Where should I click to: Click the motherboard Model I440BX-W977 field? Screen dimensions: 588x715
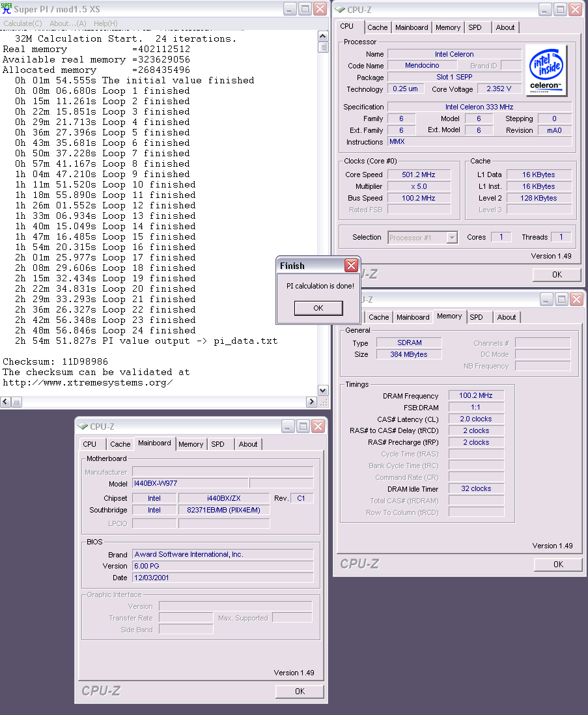[x=191, y=483]
